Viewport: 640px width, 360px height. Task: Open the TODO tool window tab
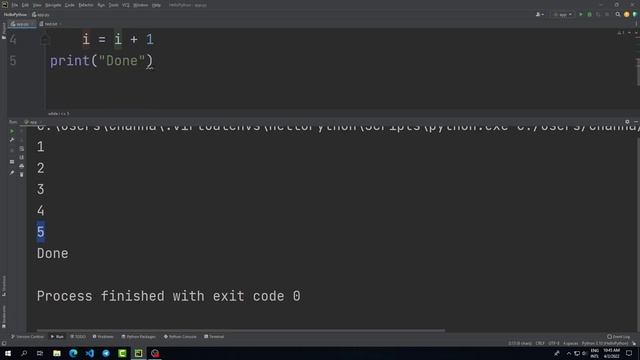click(x=78, y=337)
